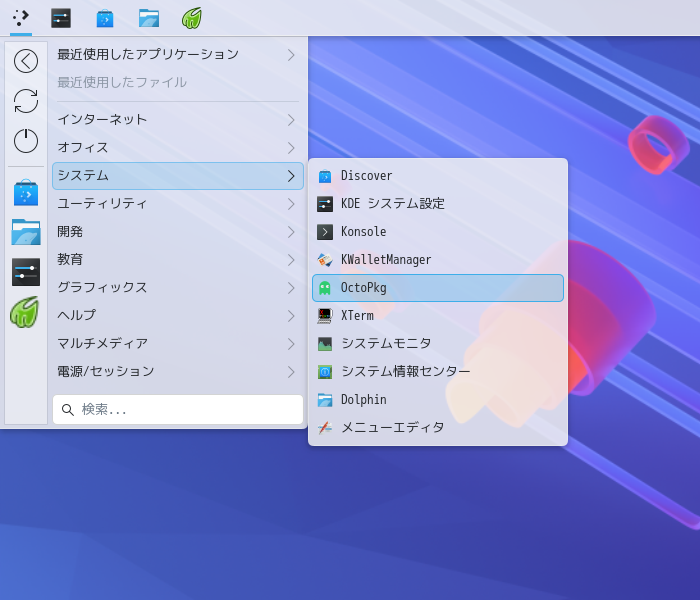Click the XTerm terminal icon
Viewport: 700px width, 600px height.
325,316
